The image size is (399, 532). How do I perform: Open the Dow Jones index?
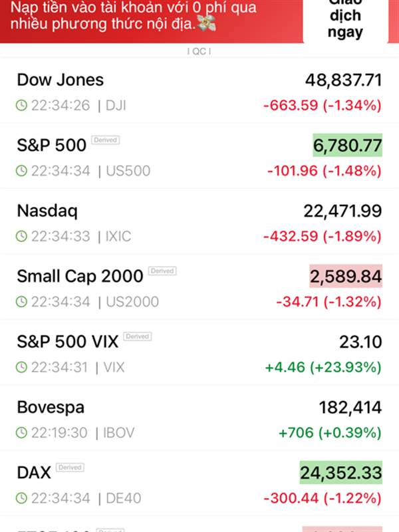pyautogui.click(x=61, y=80)
